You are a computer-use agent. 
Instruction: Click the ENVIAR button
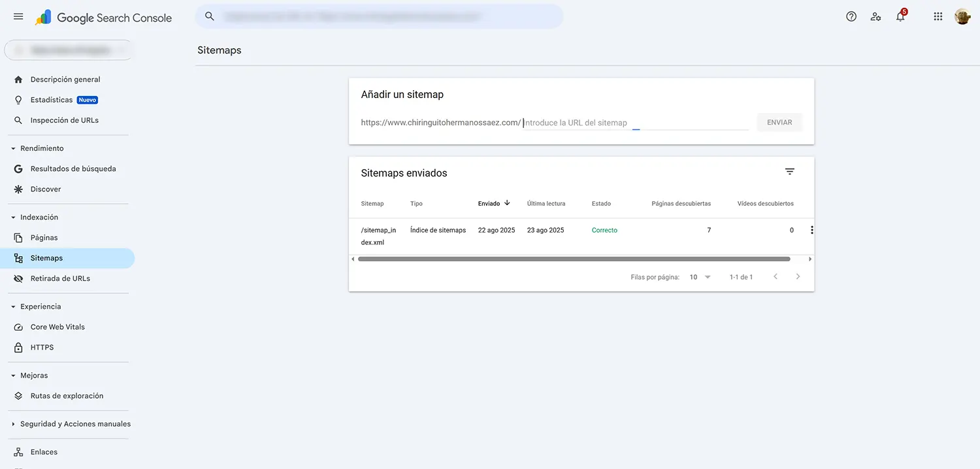(779, 122)
